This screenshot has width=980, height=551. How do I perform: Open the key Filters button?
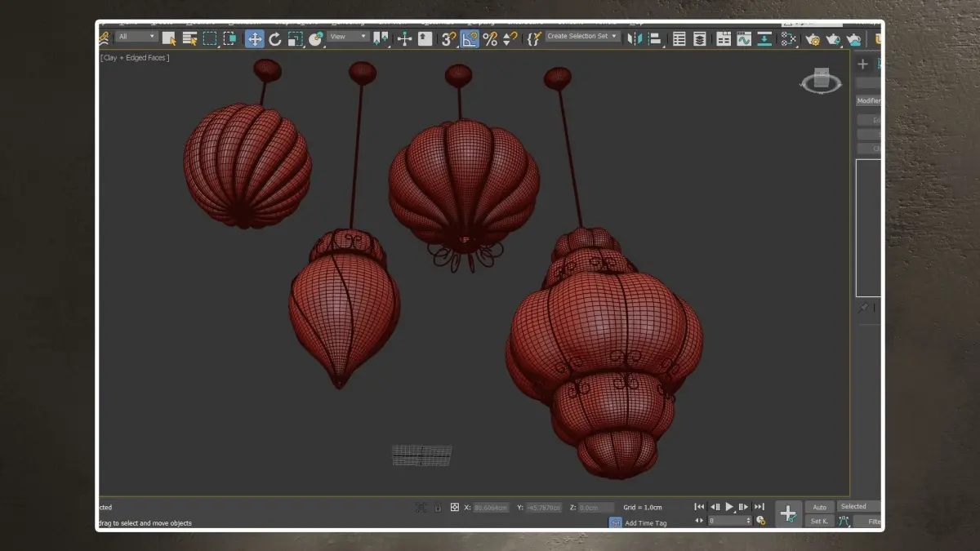869,521
